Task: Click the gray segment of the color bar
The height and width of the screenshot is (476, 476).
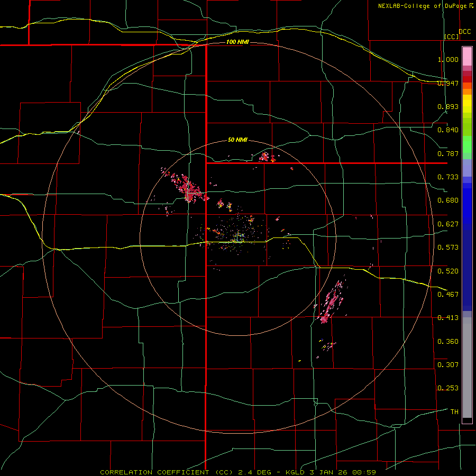Action: pos(467,368)
